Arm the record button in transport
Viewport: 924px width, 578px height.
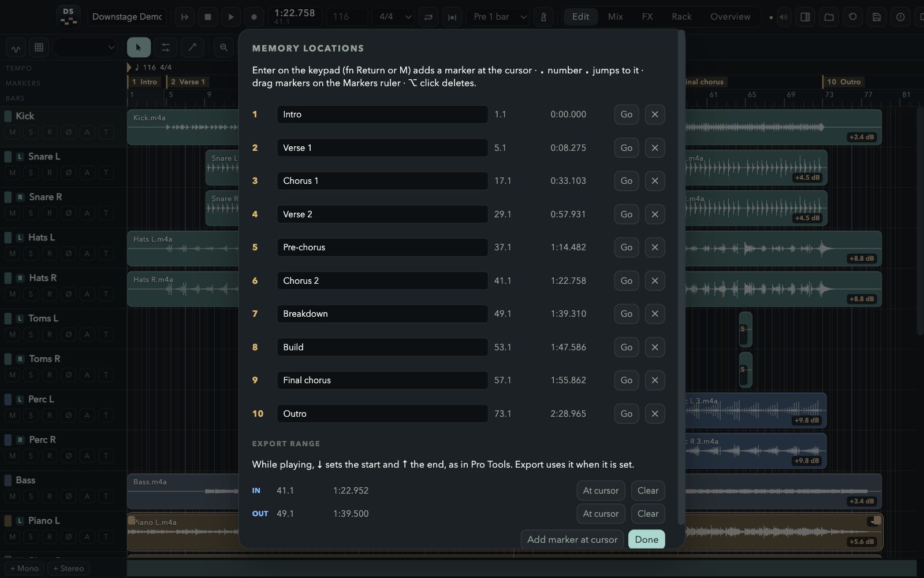point(254,17)
